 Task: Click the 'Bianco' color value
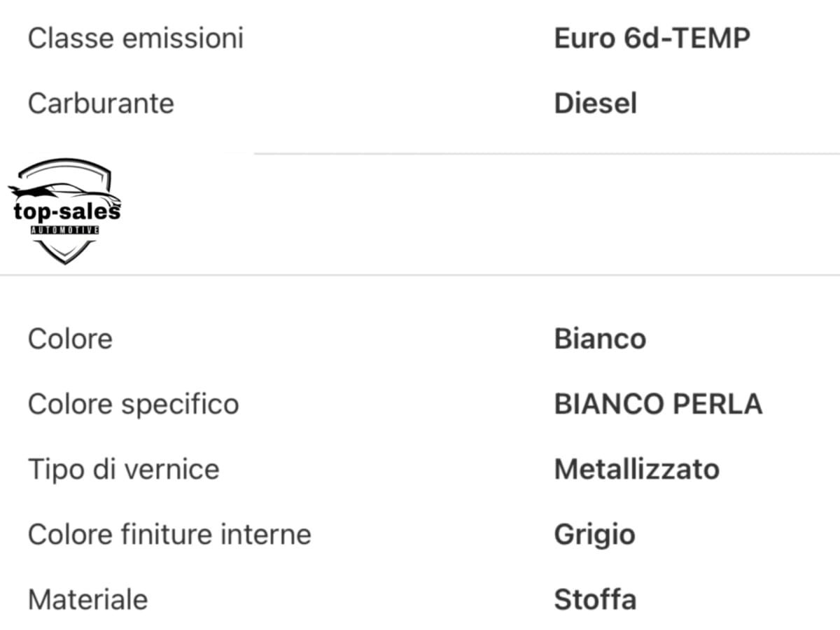pos(600,339)
